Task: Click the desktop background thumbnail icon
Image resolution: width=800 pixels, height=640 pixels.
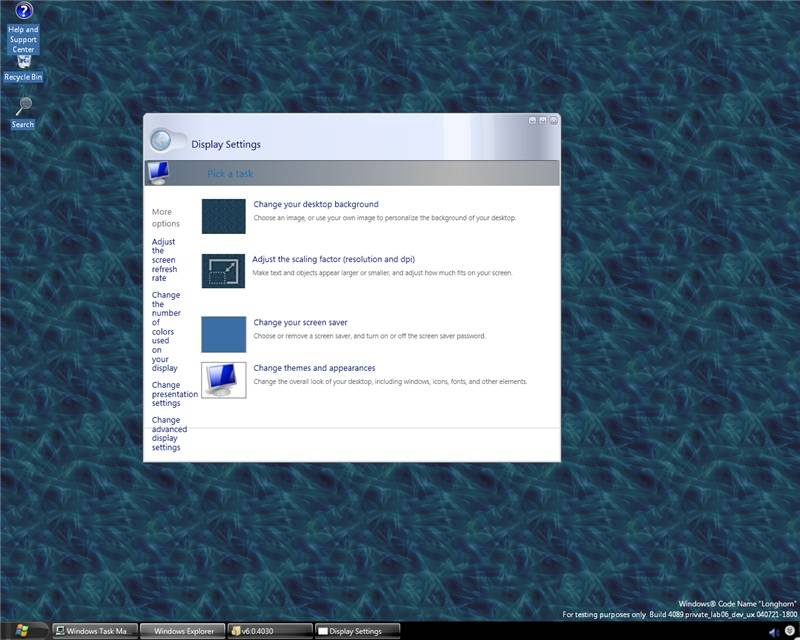Action: pyautogui.click(x=226, y=215)
